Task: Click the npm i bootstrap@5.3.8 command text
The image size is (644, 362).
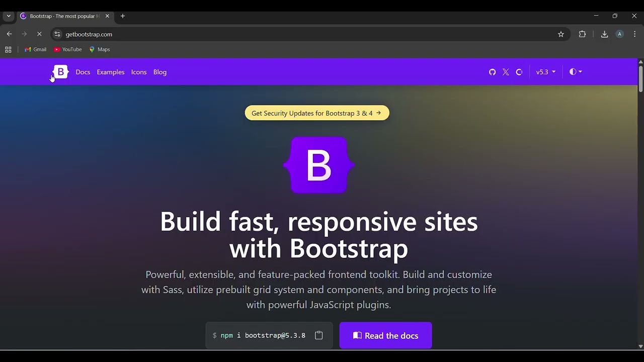Action: coord(263,335)
